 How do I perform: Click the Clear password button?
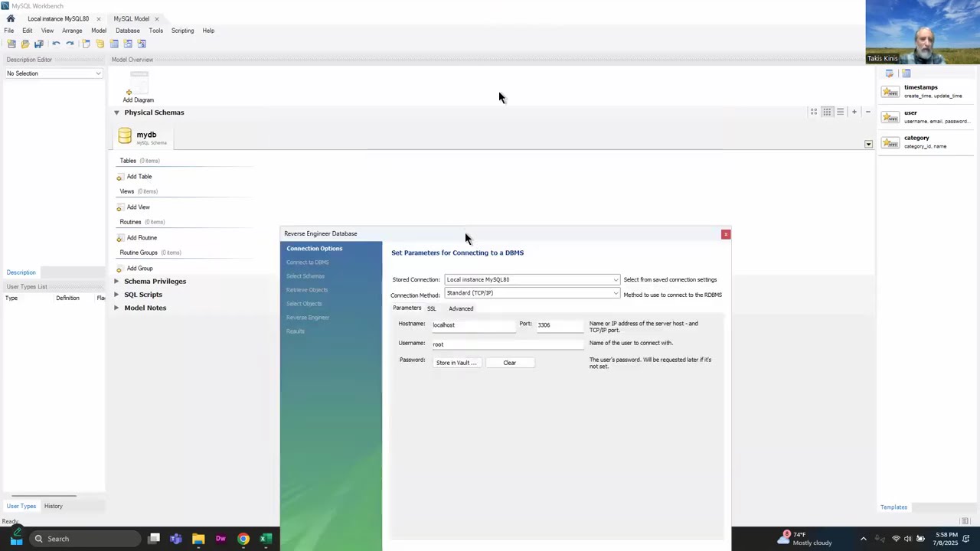pos(510,363)
